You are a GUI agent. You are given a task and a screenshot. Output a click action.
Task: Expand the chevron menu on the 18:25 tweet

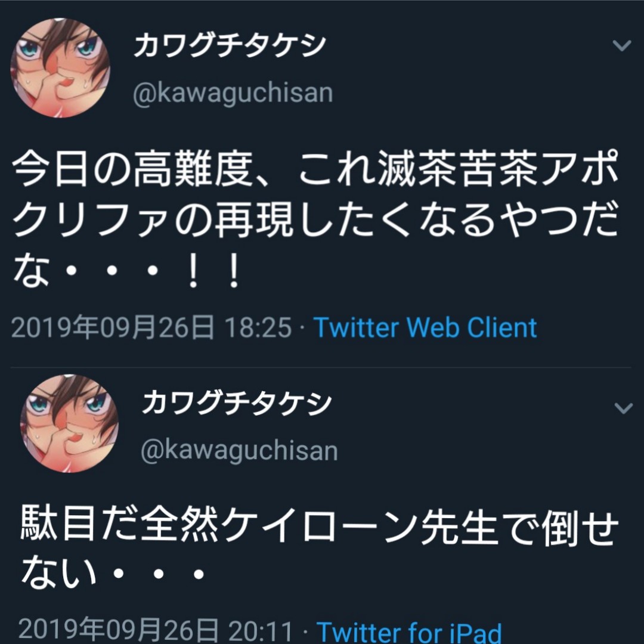coord(621,45)
